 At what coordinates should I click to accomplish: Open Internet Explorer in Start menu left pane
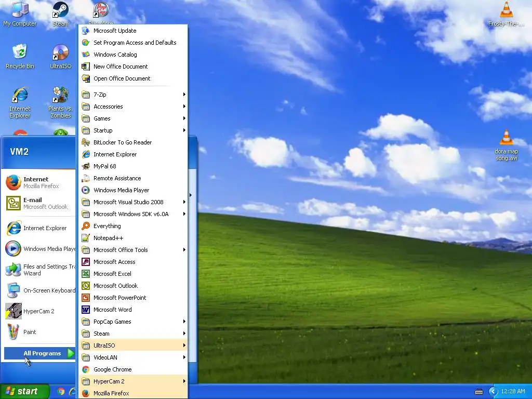click(x=38, y=228)
